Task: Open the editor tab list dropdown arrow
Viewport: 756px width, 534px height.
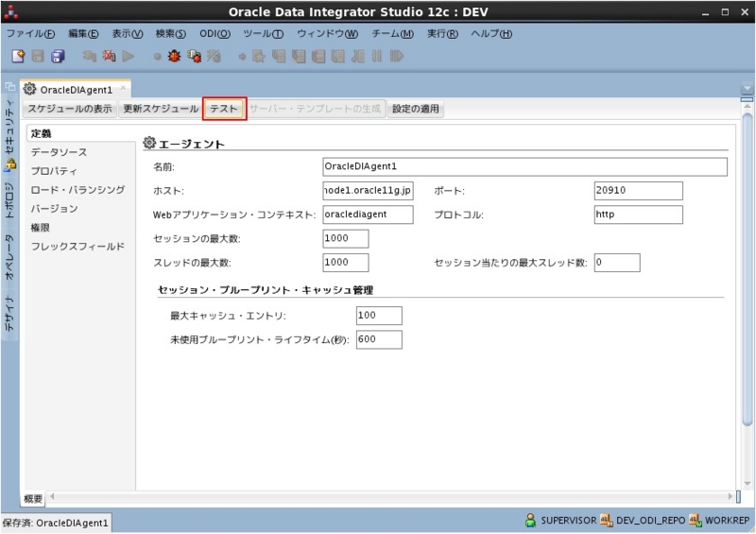Action: click(x=747, y=89)
